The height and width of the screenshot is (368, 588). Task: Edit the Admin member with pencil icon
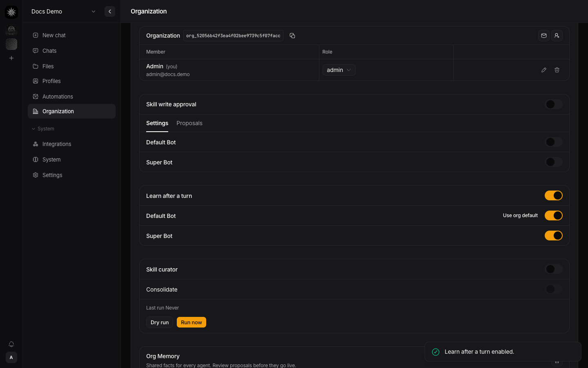544,70
